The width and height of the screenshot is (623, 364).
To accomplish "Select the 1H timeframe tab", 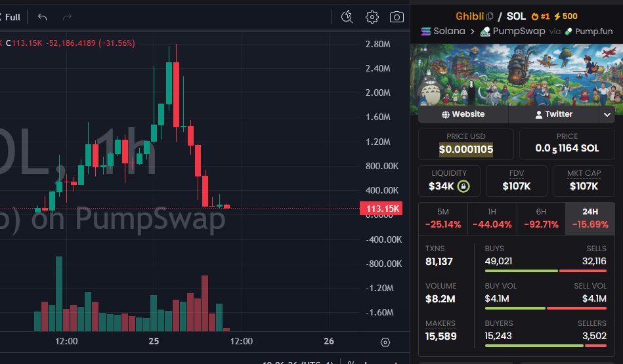I will [492, 218].
